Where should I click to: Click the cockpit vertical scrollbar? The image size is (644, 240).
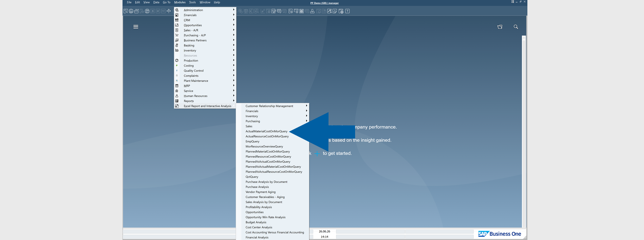point(524,131)
